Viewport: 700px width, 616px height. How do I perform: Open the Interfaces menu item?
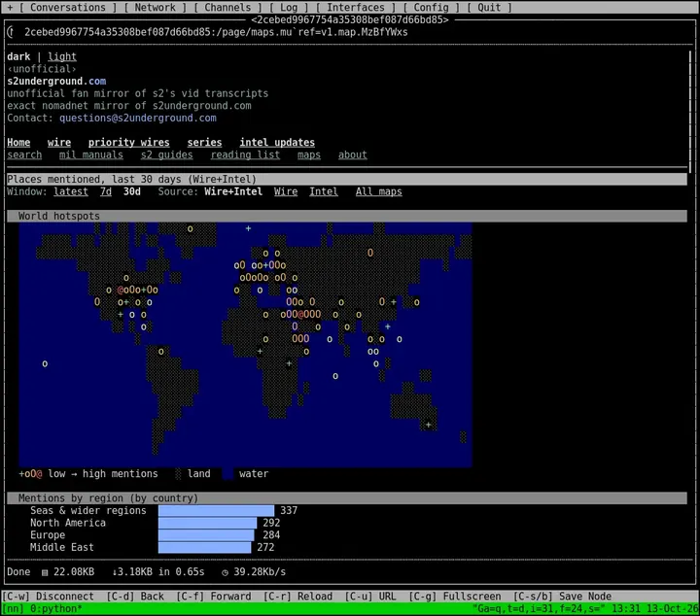point(356,7)
